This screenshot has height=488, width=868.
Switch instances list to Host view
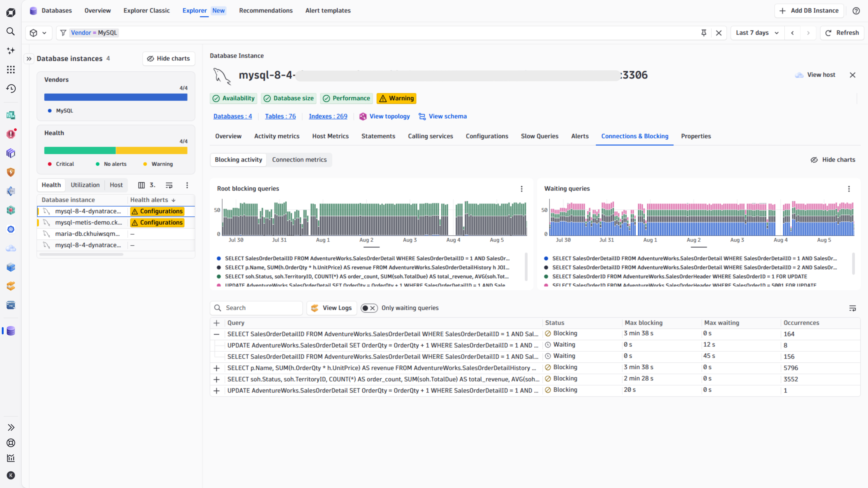click(116, 185)
